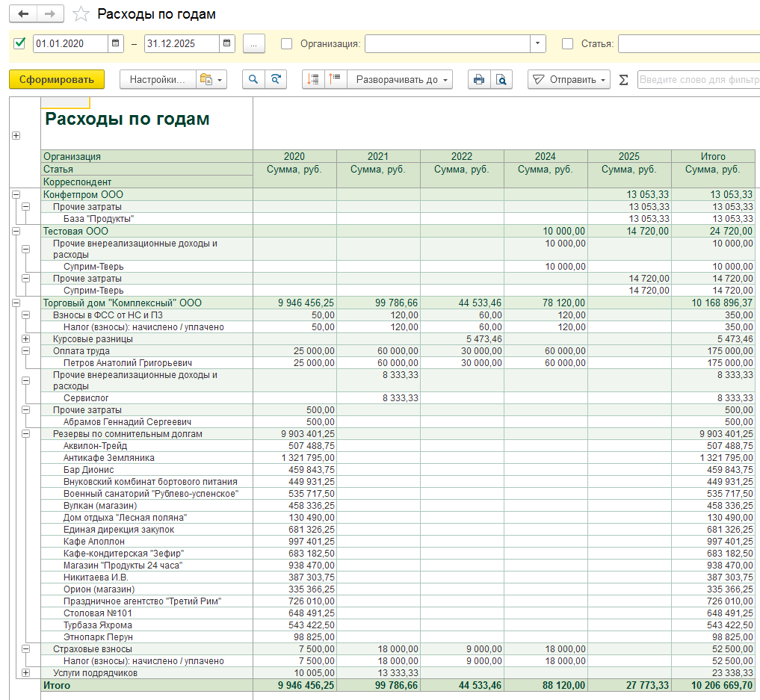Image resolution: width=760 pixels, height=700 pixels.
Task: Enable the Статья filter checkbox
Action: coord(567,44)
